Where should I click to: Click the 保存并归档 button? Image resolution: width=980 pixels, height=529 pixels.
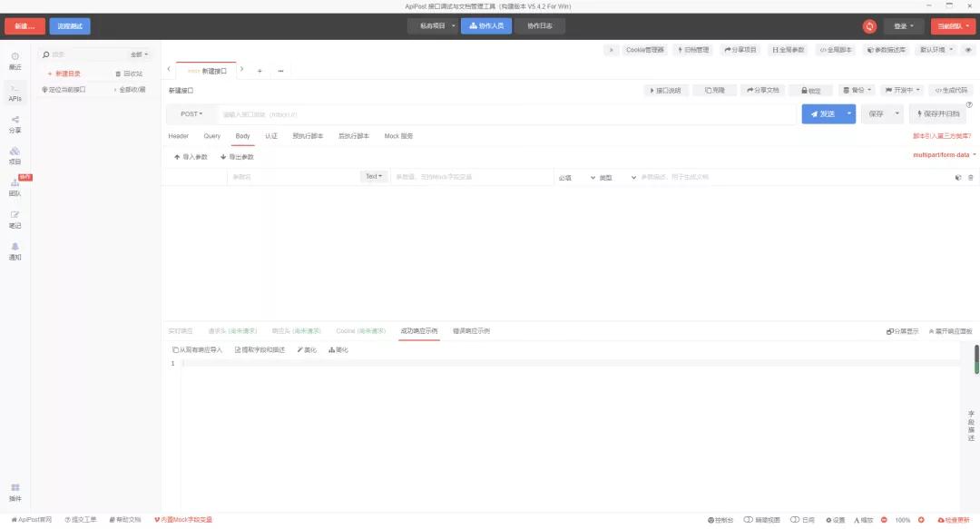(938, 113)
